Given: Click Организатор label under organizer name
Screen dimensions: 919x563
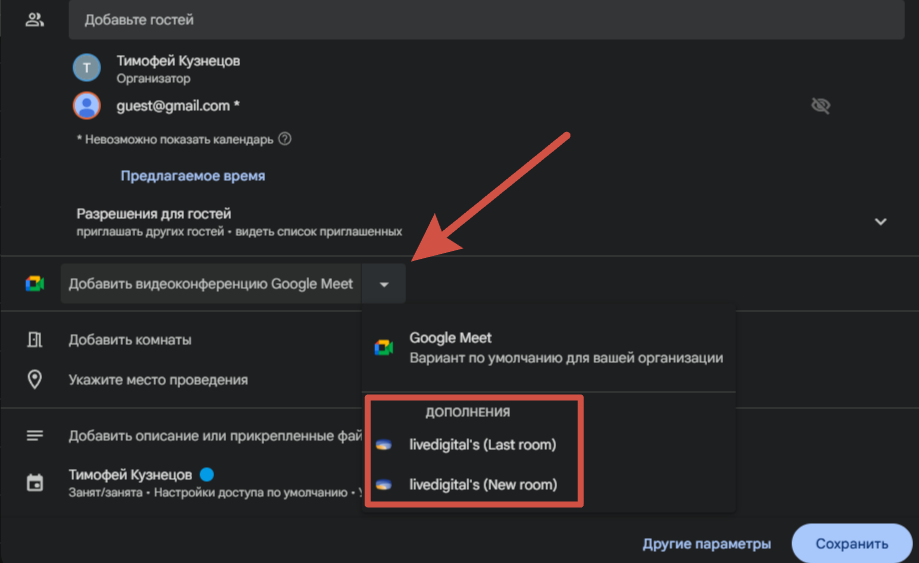Looking at the screenshot, I should pos(153,79).
